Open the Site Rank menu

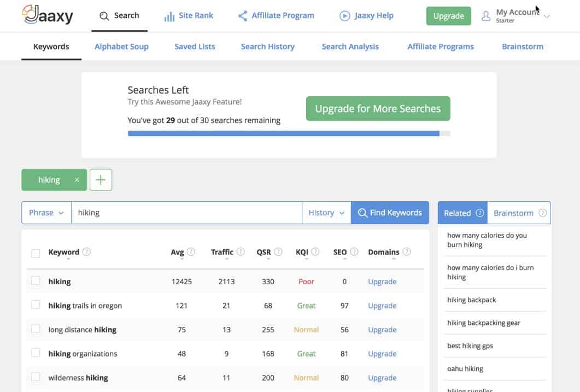tap(189, 16)
